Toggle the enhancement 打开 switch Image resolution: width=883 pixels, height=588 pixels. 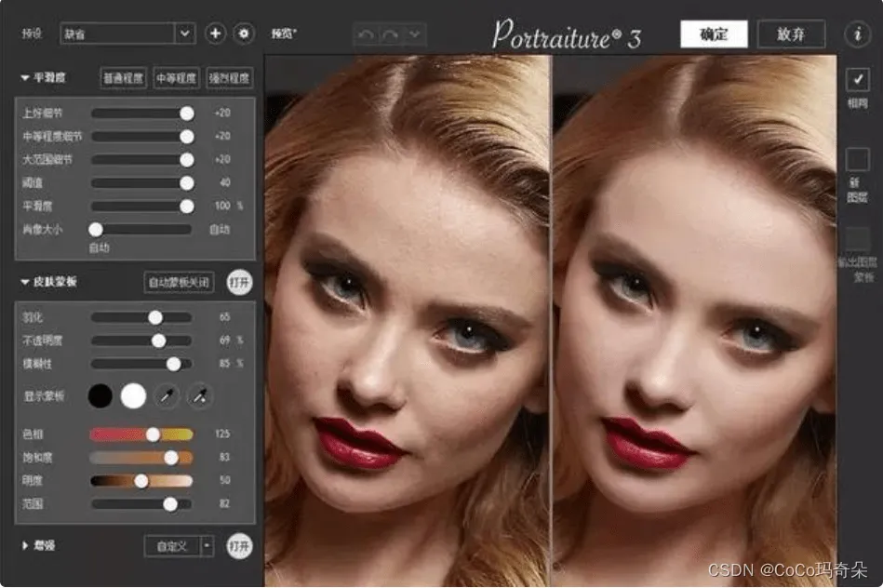[239, 546]
